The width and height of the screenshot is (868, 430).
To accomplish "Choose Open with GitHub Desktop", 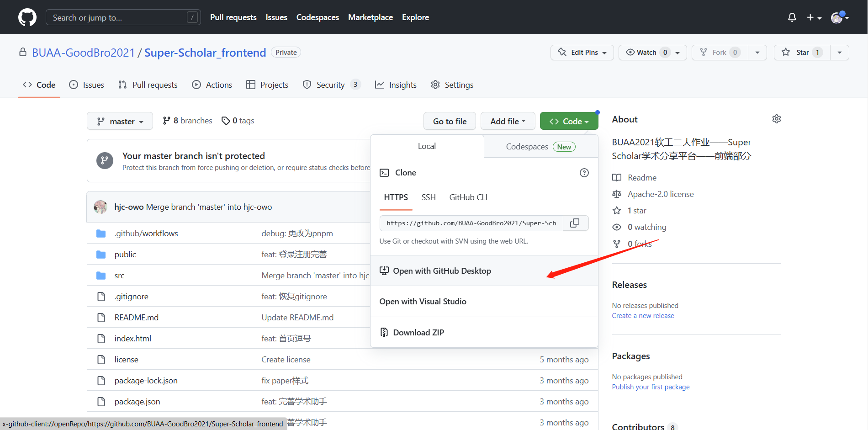I will [x=484, y=271].
